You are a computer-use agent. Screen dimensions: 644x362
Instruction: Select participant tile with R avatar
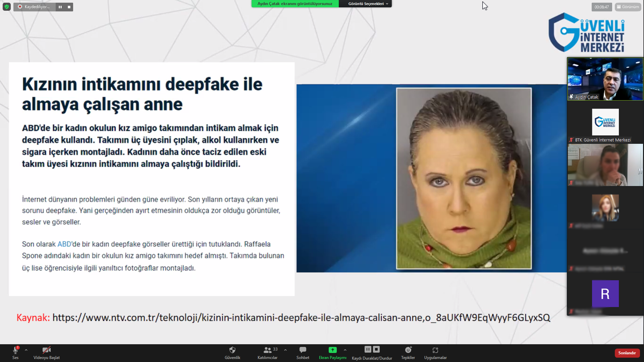pyautogui.click(x=605, y=294)
